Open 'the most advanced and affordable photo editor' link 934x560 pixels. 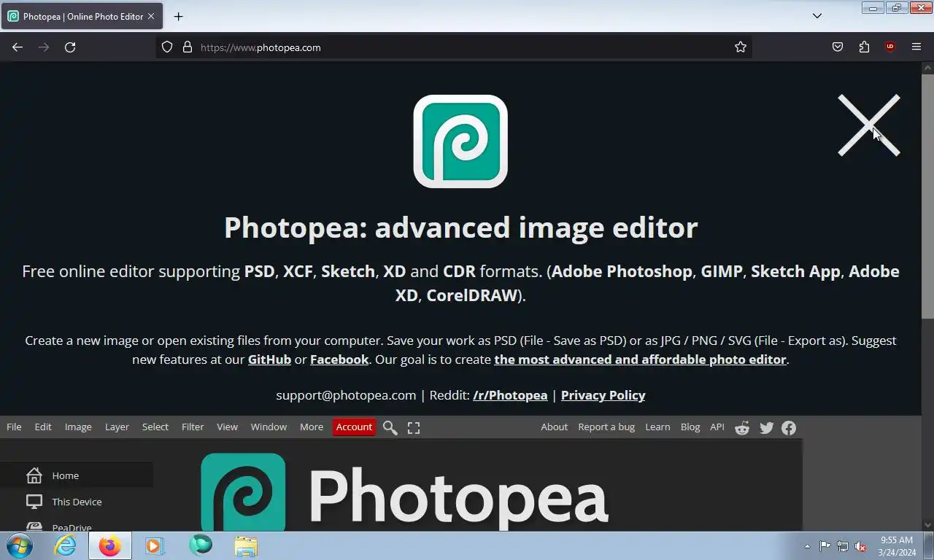coord(640,359)
